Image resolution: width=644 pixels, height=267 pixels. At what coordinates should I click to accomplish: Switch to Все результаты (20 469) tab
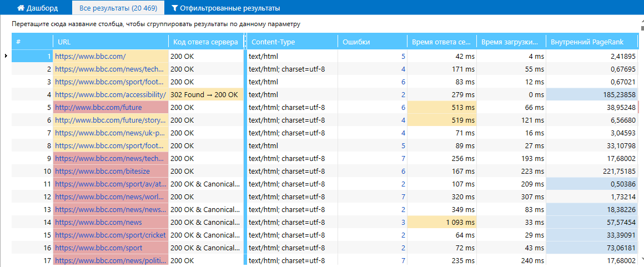[x=118, y=8]
